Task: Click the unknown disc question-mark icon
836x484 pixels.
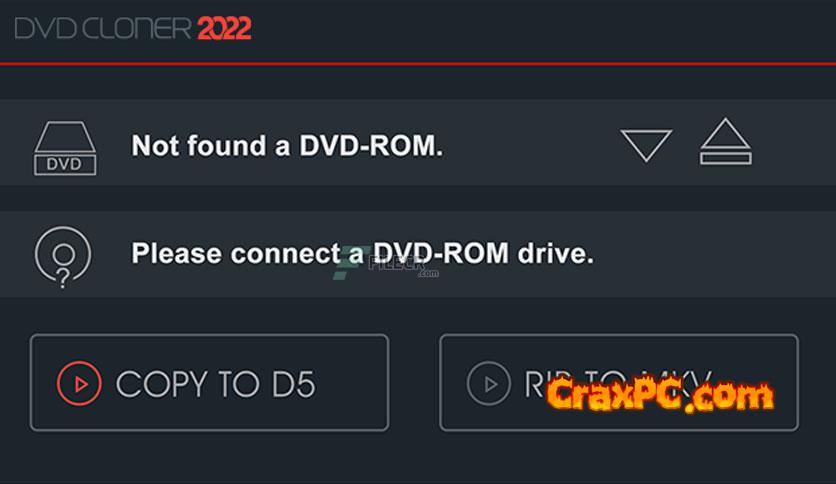Action: [x=63, y=257]
